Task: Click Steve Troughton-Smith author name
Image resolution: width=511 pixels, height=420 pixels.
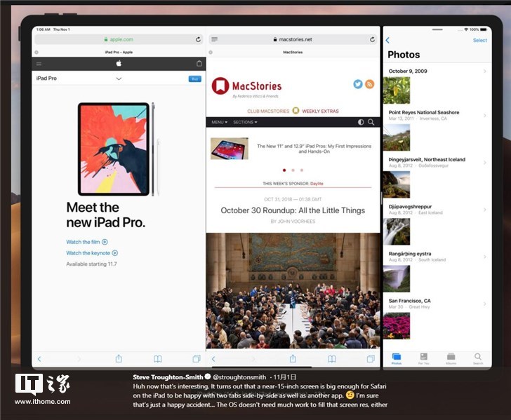Action: 168,377
